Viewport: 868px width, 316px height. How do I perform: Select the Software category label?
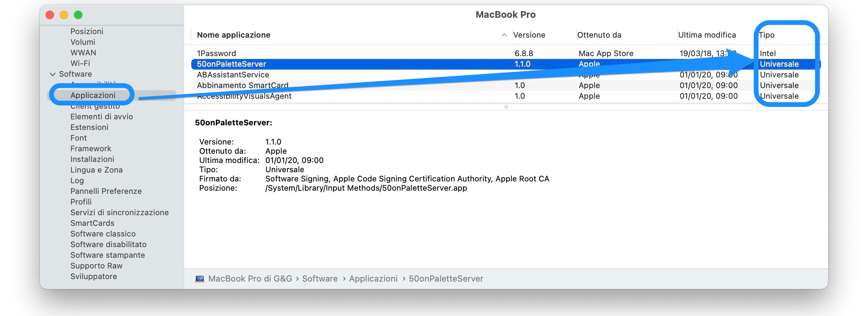click(75, 74)
